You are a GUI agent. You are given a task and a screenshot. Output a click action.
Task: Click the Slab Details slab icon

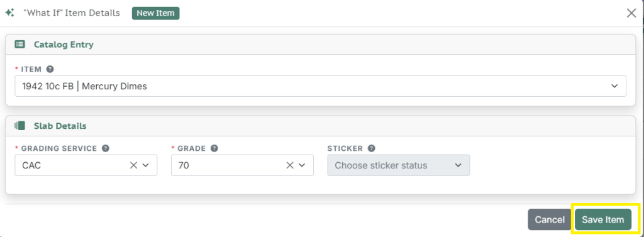[19, 126]
